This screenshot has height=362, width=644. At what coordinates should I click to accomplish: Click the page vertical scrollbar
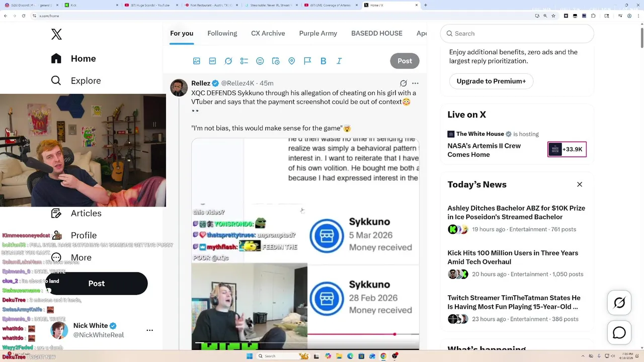pos(641,38)
